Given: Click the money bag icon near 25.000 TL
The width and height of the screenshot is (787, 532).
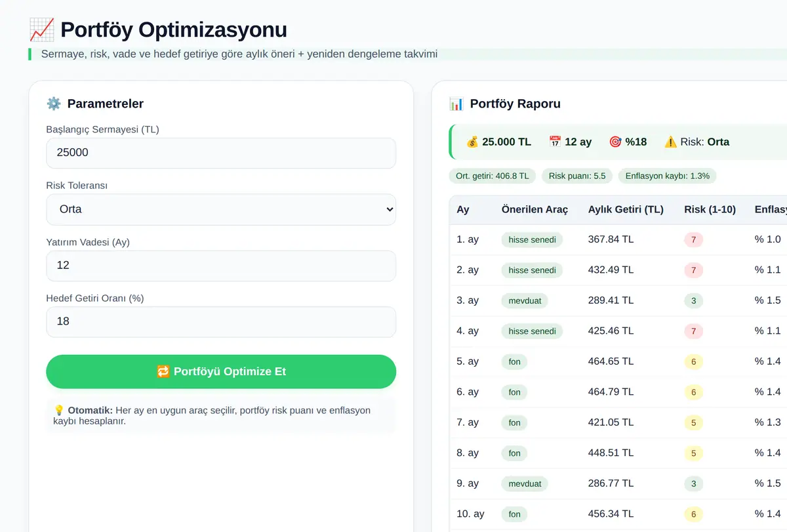Looking at the screenshot, I should 472,142.
